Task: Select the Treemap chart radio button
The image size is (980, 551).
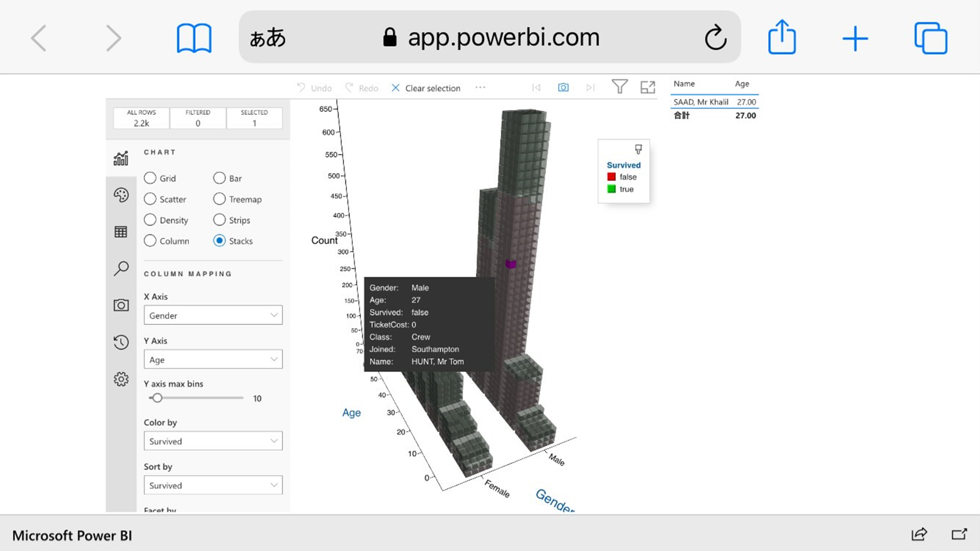Action: 219,199
